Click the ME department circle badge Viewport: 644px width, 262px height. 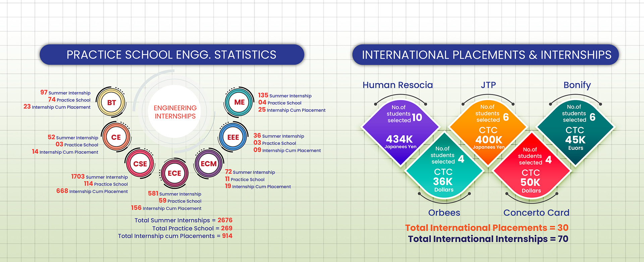239,102
